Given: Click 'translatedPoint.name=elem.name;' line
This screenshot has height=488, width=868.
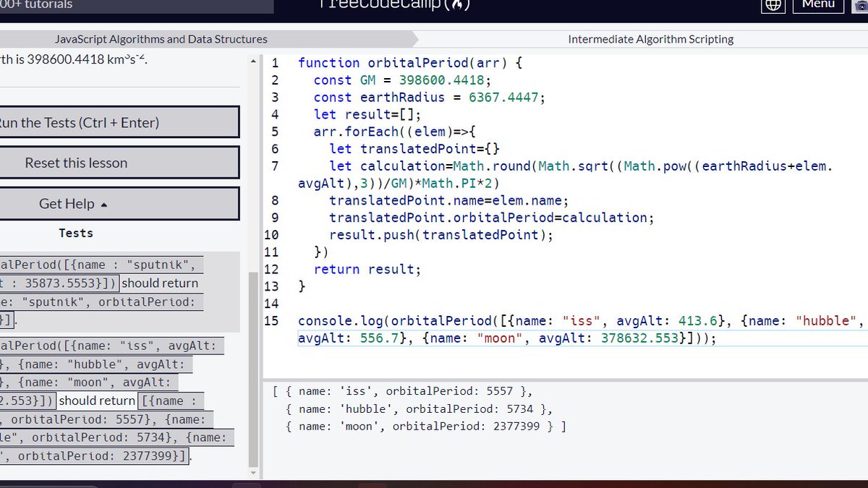Looking at the screenshot, I should [448, 200].
